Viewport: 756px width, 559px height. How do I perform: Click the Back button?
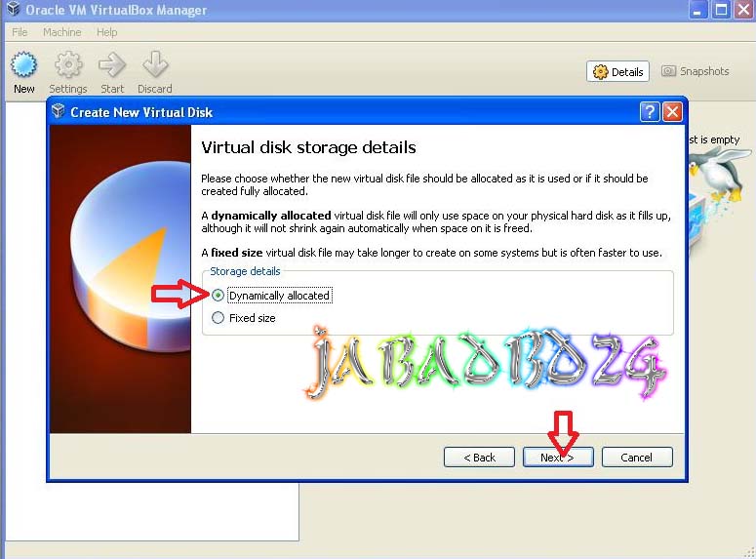click(479, 458)
